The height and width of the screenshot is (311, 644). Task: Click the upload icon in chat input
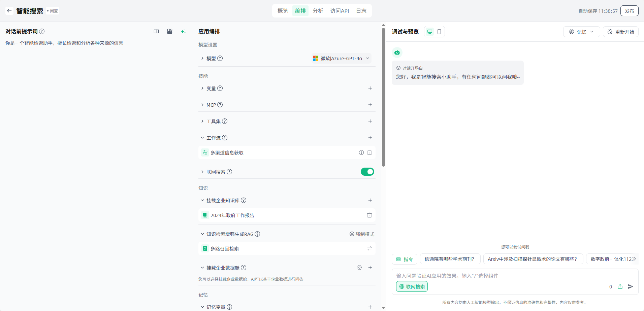tap(620, 286)
